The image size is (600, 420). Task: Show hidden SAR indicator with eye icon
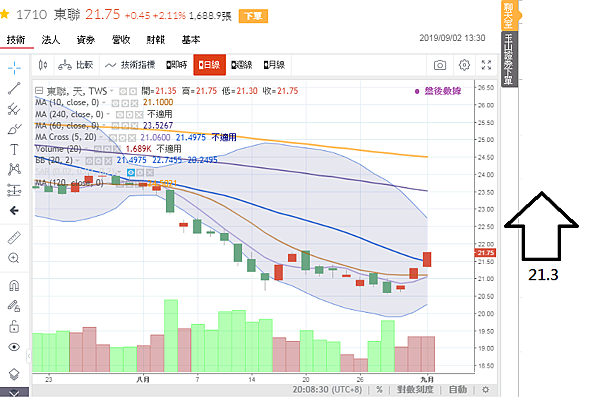click(130, 173)
